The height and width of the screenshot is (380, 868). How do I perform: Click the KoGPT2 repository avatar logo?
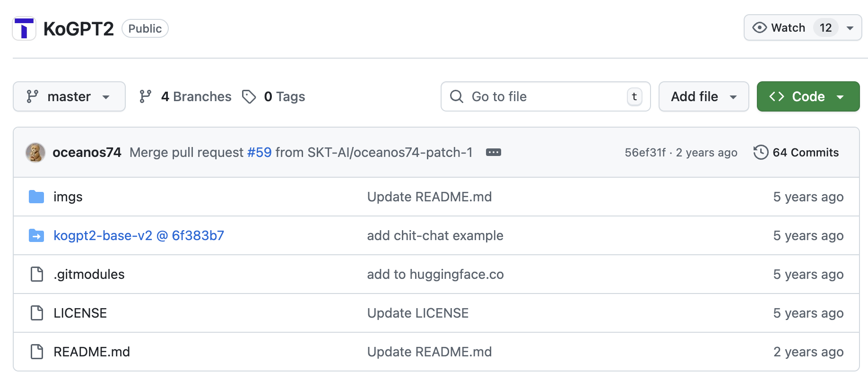pos(24,28)
